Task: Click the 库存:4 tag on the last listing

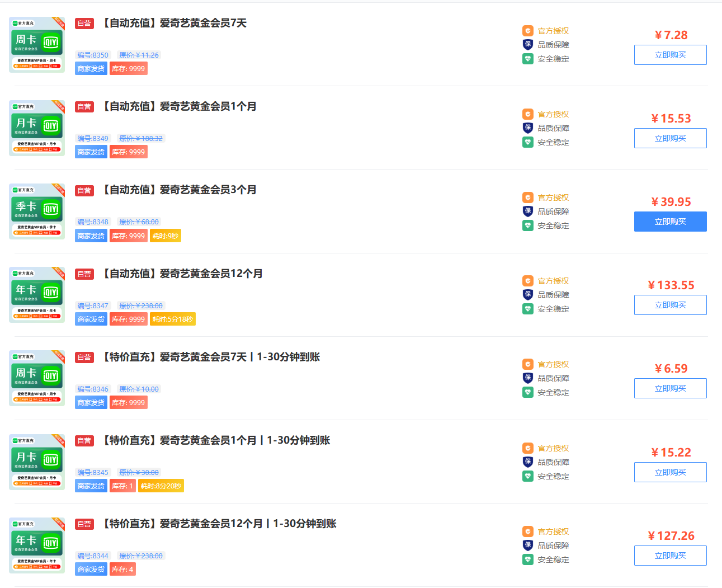Action: (x=122, y=568)
